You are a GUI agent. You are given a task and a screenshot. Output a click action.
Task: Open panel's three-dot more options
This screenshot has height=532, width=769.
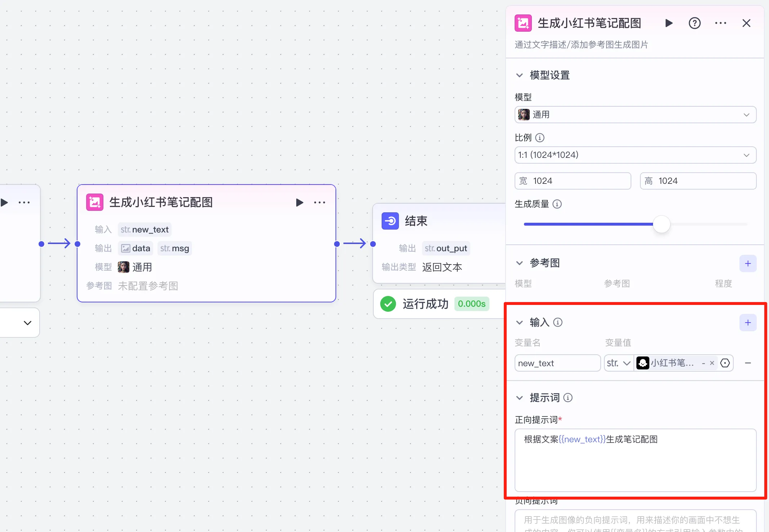[x=720, y=23]
